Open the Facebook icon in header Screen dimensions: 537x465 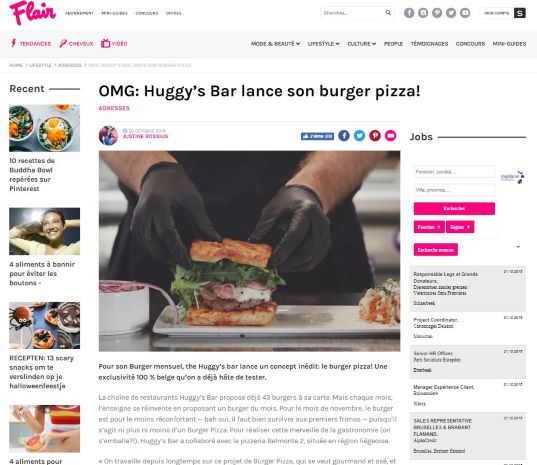[x=409, y=13]
